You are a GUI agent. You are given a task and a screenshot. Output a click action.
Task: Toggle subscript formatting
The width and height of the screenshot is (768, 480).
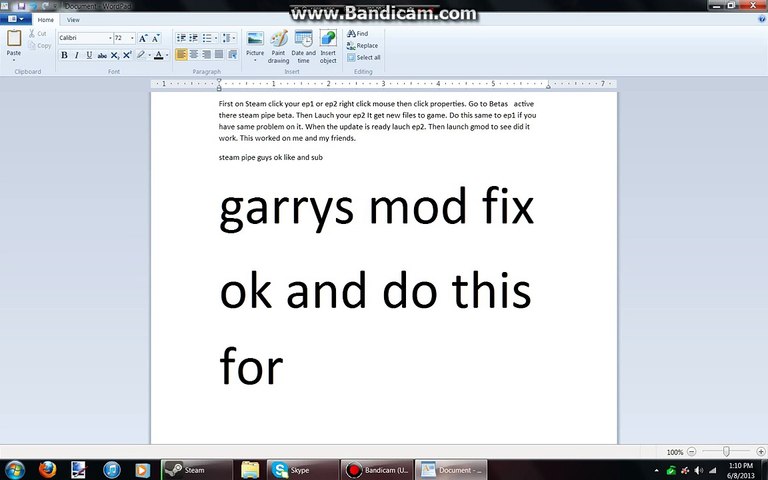coord(115,55)
